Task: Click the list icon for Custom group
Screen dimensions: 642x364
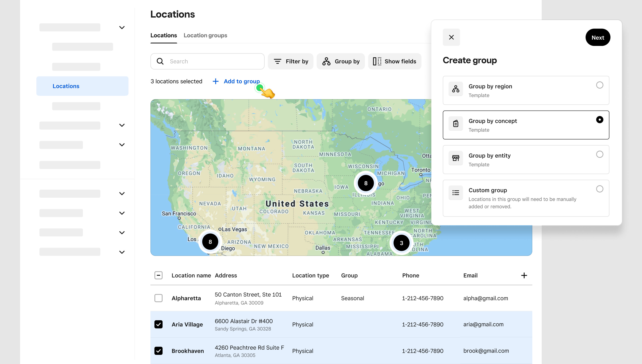Action: pos(456,193)
